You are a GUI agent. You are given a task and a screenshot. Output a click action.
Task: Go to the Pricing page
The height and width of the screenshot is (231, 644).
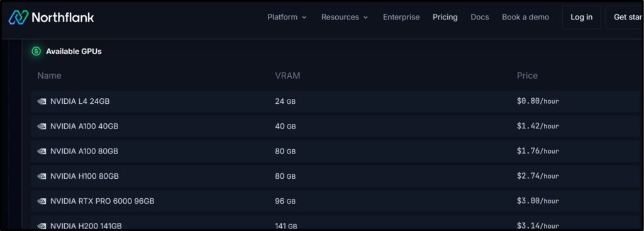coord(445,17)
